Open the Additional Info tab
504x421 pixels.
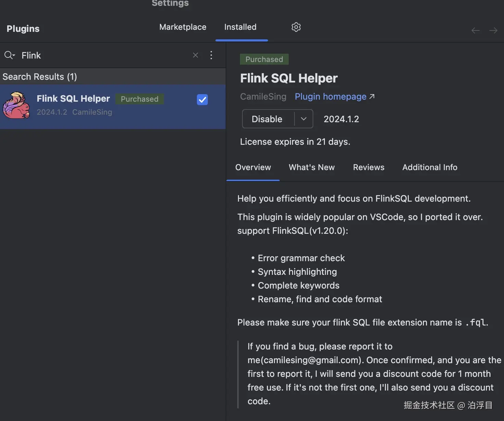(430, 167)
